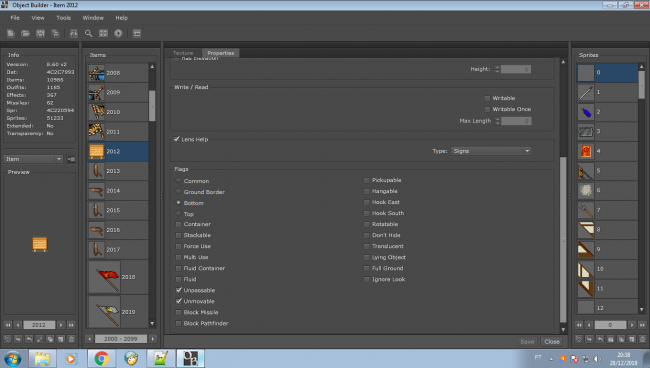This screenshot has width=650, height=368.
Task: Go to next item beside the 2012 field
Action: pyautogui.click(x=61, y=325)
